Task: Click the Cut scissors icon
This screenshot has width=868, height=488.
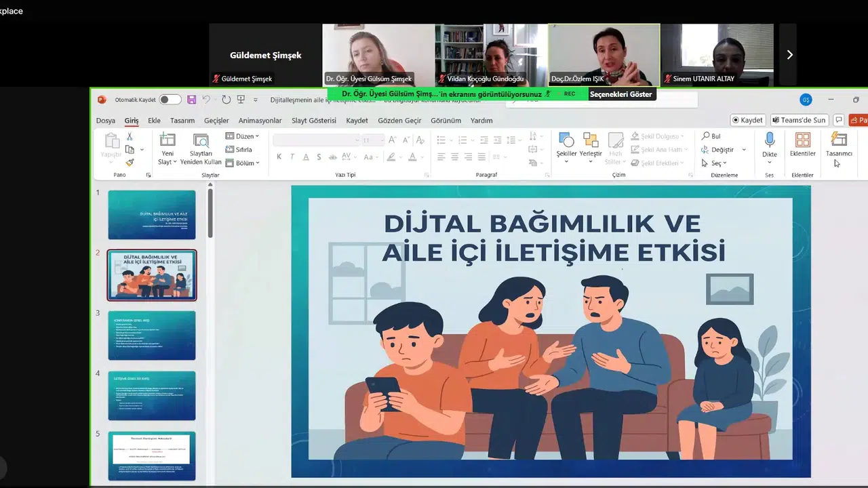Action: (130, 137)
